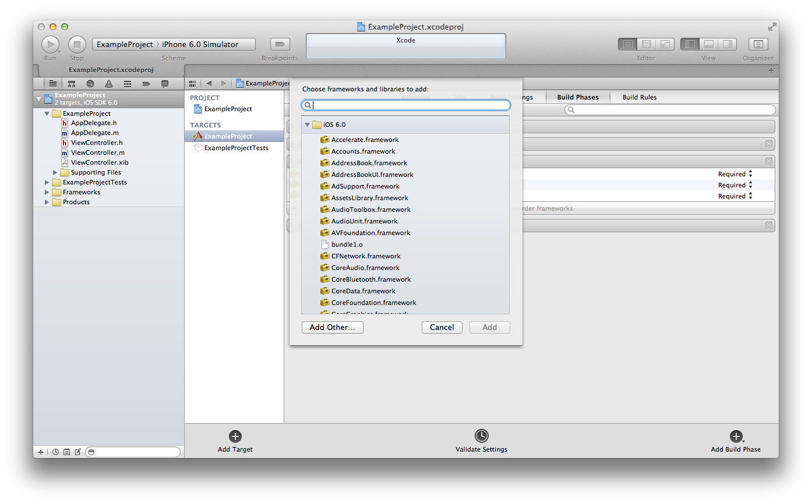Expand the Products group

pos(47,202)
